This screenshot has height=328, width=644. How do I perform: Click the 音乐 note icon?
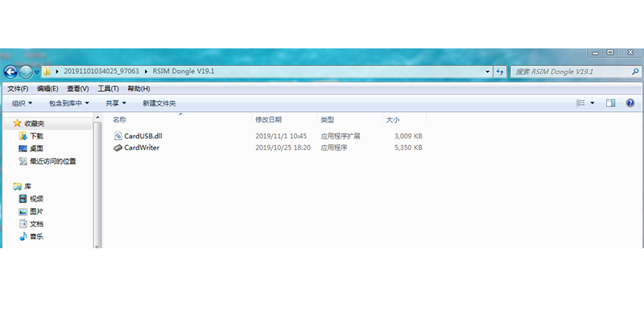tap(23, 236)
